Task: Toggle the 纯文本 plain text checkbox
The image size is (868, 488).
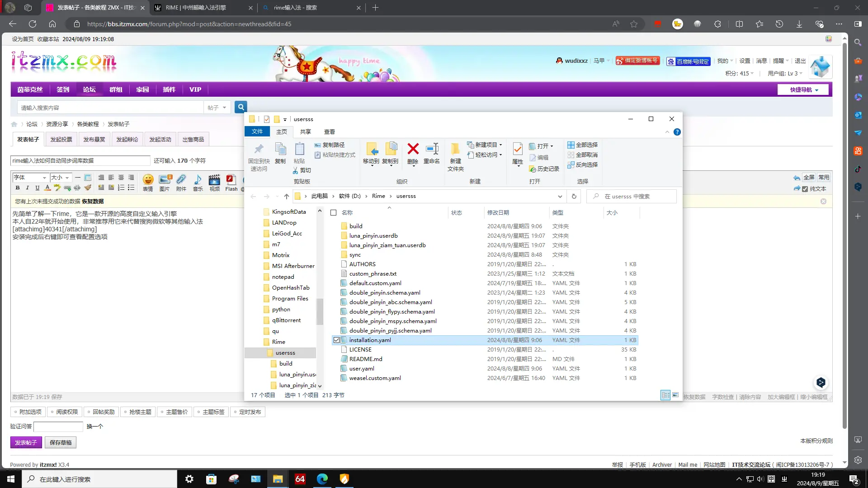Action: pyautogui.click(x=805, y=189)
